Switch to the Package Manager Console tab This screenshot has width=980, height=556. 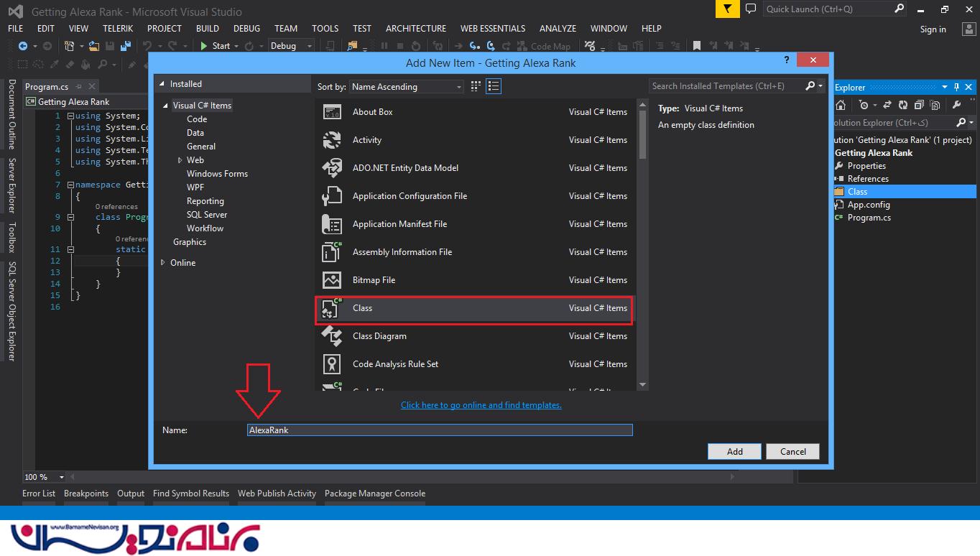374,494
